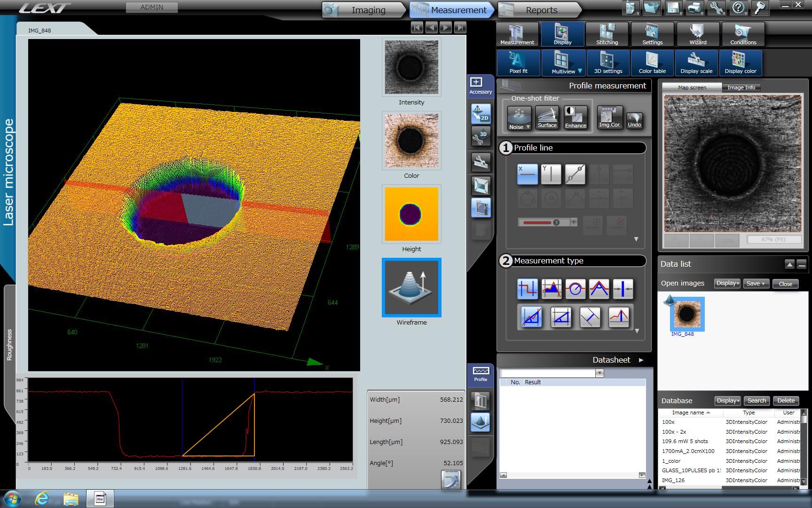Image resolution: width=812 pixels, height=508 pixels.
Task: Open Internet Explorer from the taskbar
Action: pyautogui.click(x=42, y=498)
